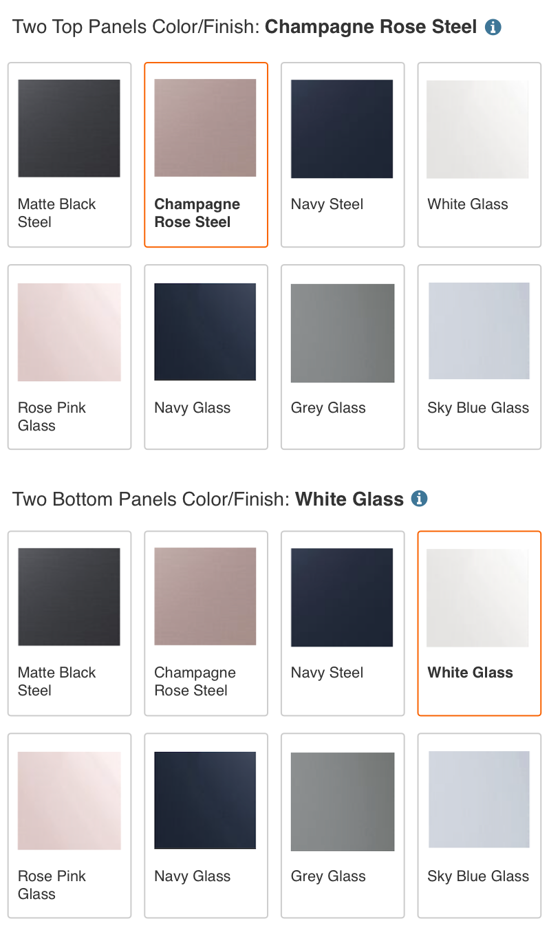Image resolution: width=560 pixels, height=941 pixels.
Task: Pick Grey Glass for the bottom panels
Action: coord(343,825)
